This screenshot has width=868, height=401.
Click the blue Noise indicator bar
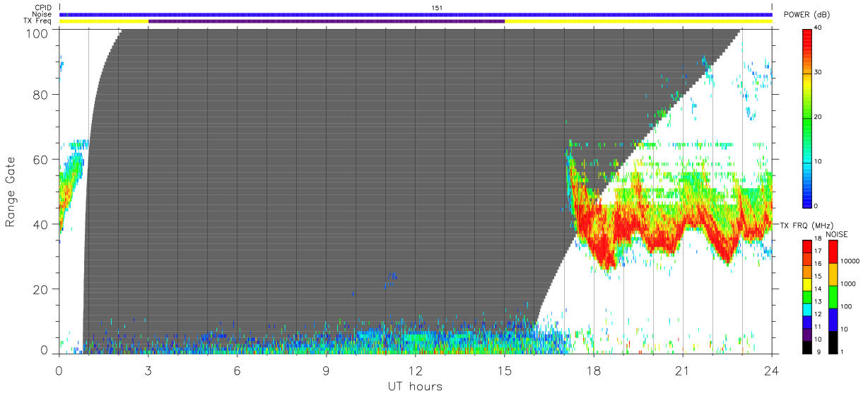tap(416, 14)
